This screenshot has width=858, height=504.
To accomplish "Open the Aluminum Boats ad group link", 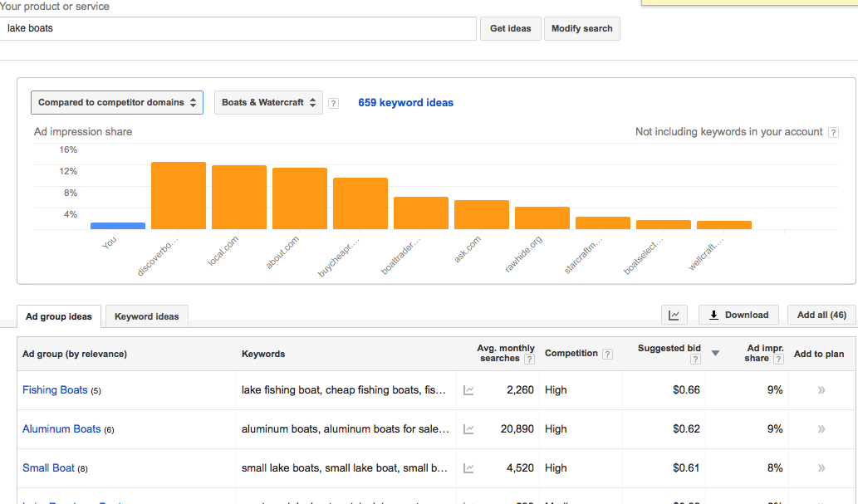I will [61, 429].
